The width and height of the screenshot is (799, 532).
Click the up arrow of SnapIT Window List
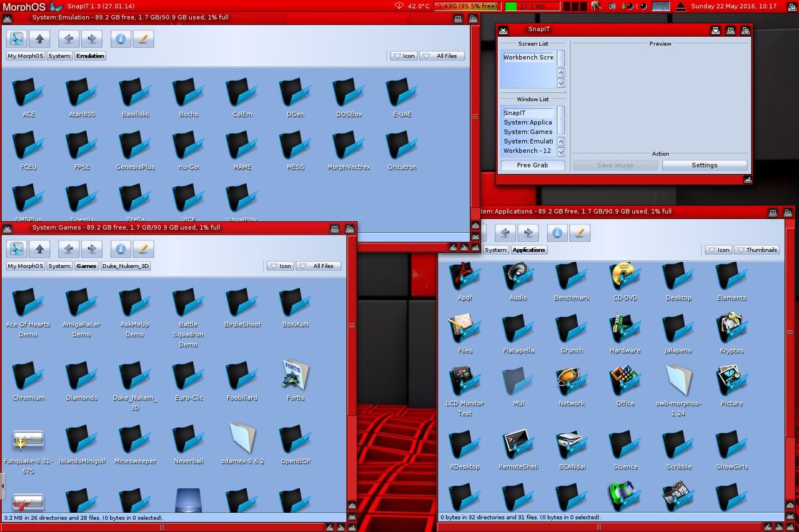[x=561, y=141]
